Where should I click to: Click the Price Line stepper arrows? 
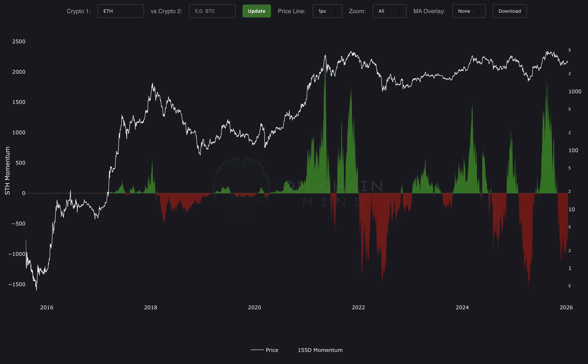[x=335, y=11]
